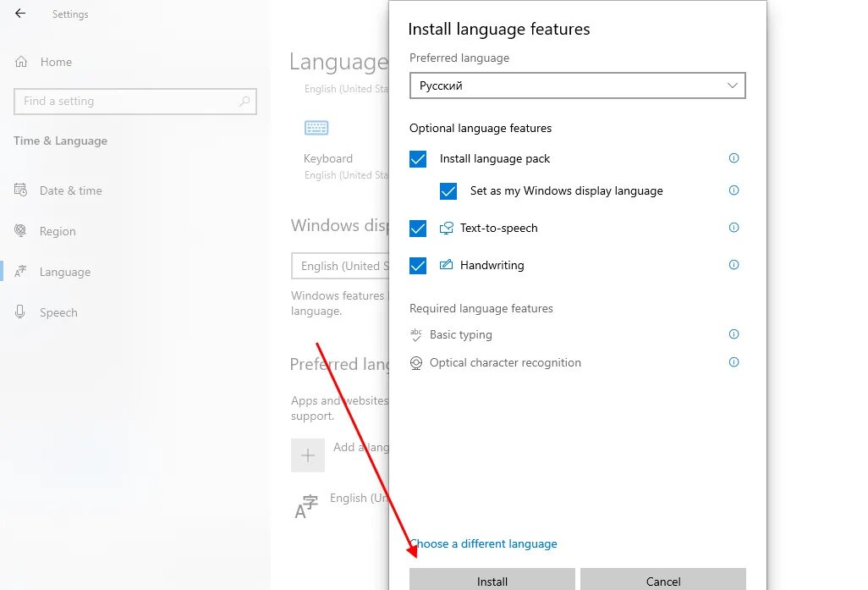Viewport: 868px width, 590px height.
Task: Click the Cancel button
Action: 663,580
